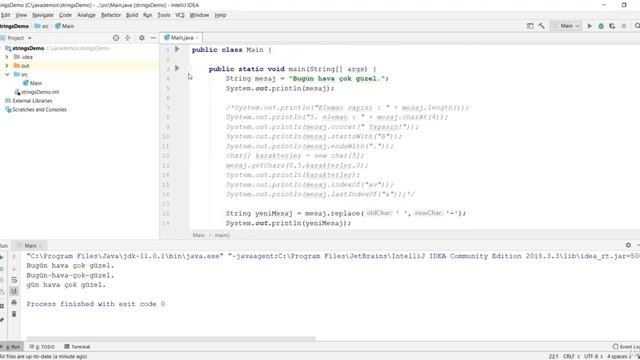Click the cursor position 22:1 indicator
This screenshot has width=640, height=360.
[x=553, y=356]
